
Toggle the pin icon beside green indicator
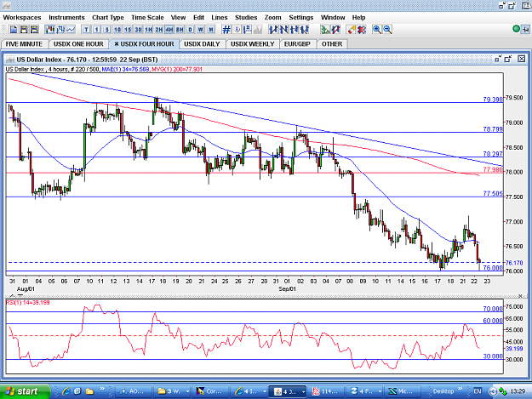click(x=525, y=30)
